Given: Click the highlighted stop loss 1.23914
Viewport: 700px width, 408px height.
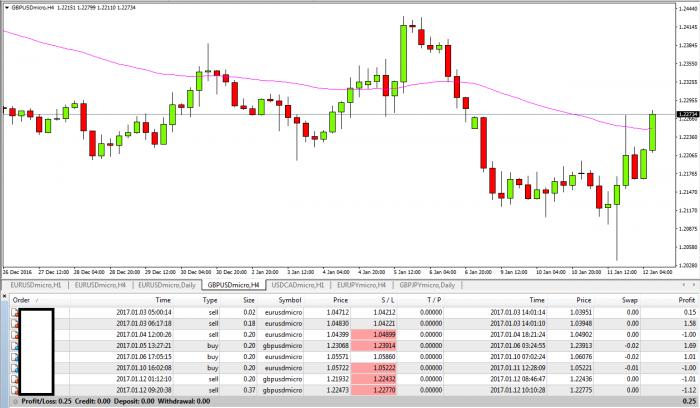Looking at the screenshot, I should pyautogui.click(x=374, y=346).
